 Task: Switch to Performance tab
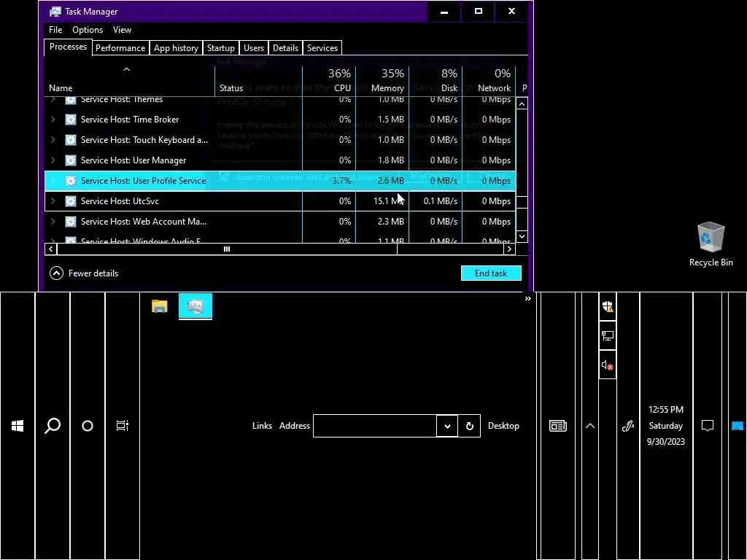point(120,48)
